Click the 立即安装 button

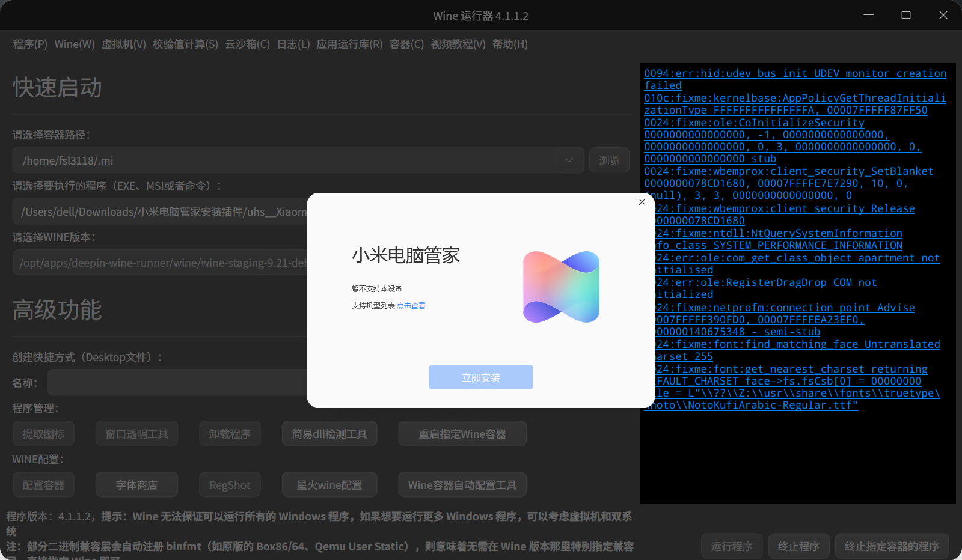[x=481, y=377]
